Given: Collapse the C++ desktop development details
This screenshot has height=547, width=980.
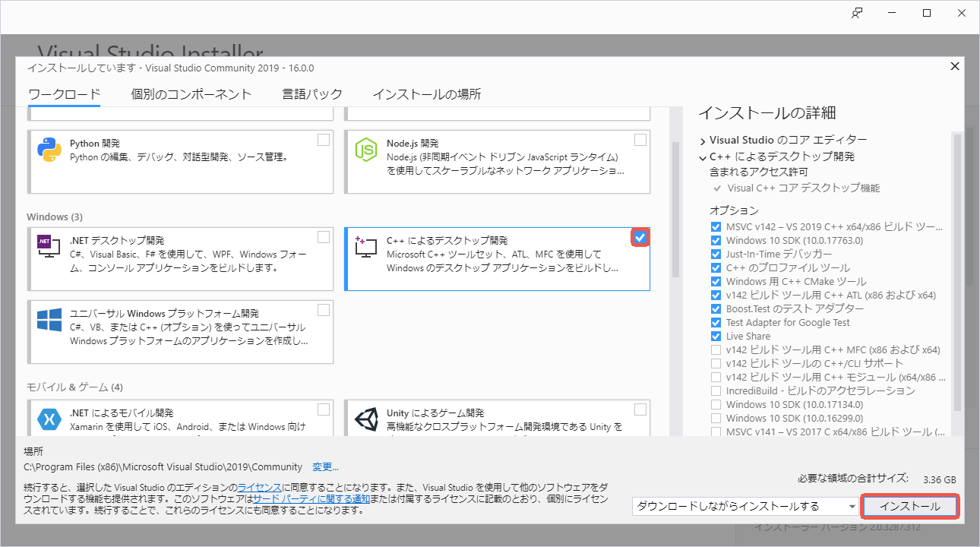Looking at the screenshot, I should click(x=703, y=157).
